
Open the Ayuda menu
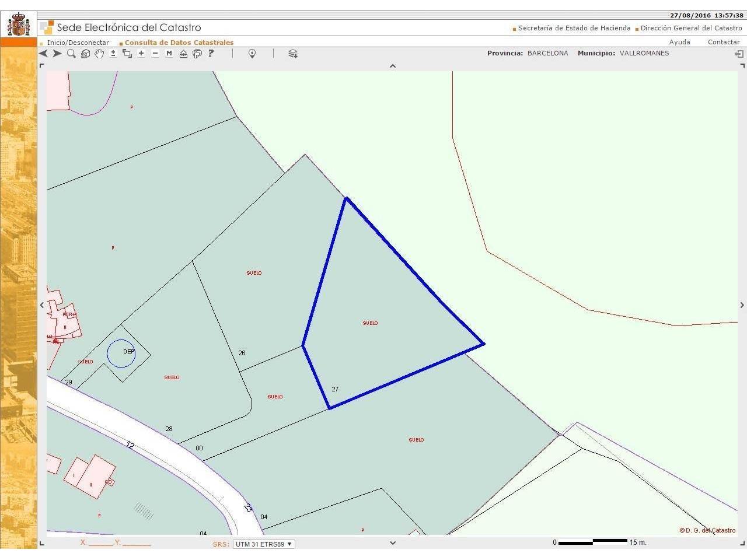tap(679, 42)
